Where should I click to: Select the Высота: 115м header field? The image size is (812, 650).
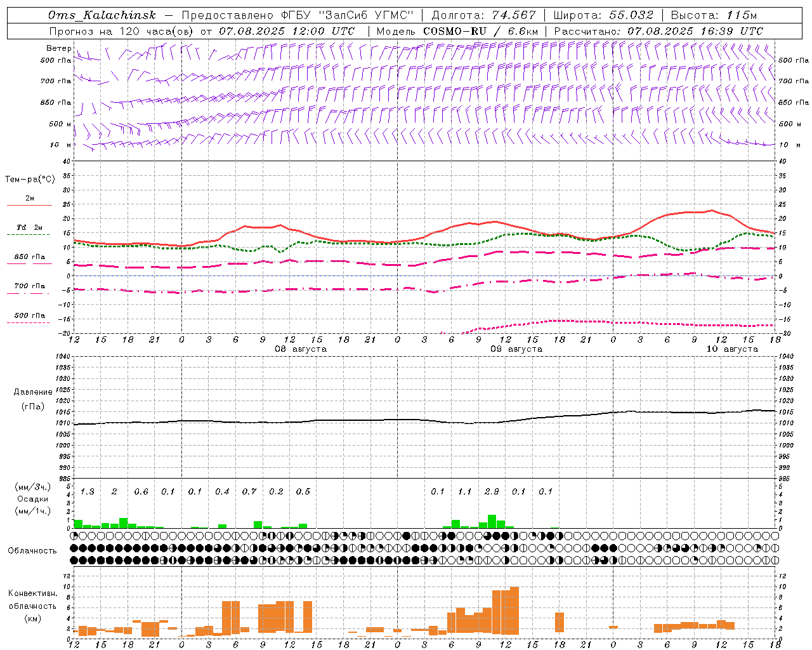tap(714, 15)
